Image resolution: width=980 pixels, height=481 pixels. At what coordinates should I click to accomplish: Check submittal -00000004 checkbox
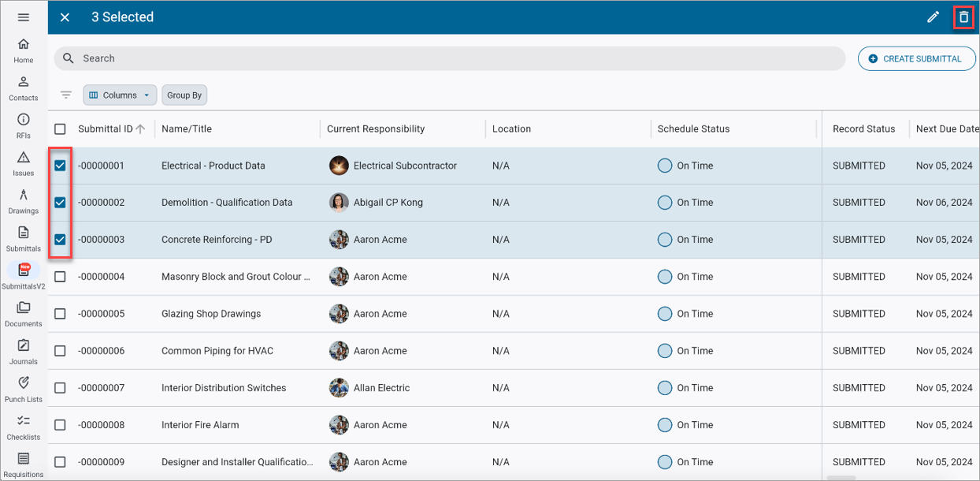coord(60,277)
